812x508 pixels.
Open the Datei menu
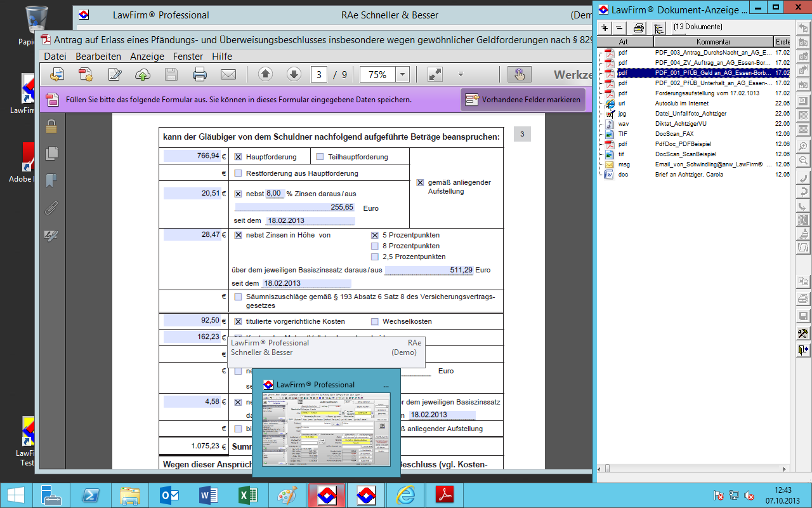pos(55,57)
